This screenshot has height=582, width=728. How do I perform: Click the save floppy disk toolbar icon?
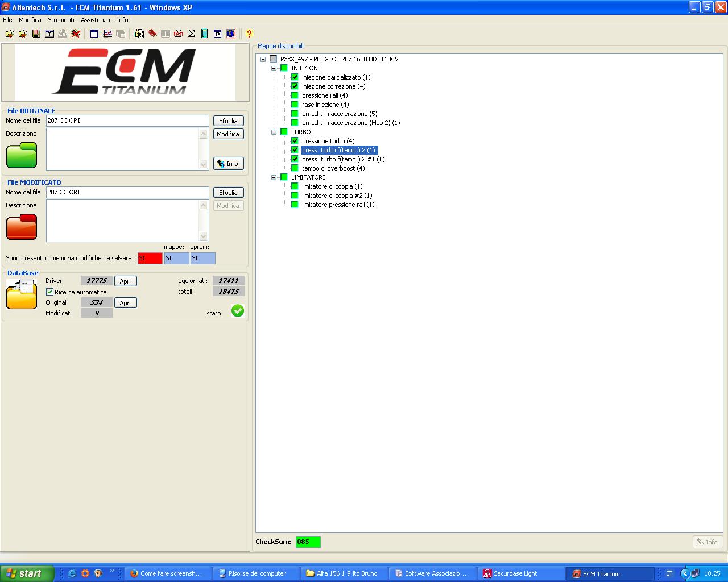[36, 34]
